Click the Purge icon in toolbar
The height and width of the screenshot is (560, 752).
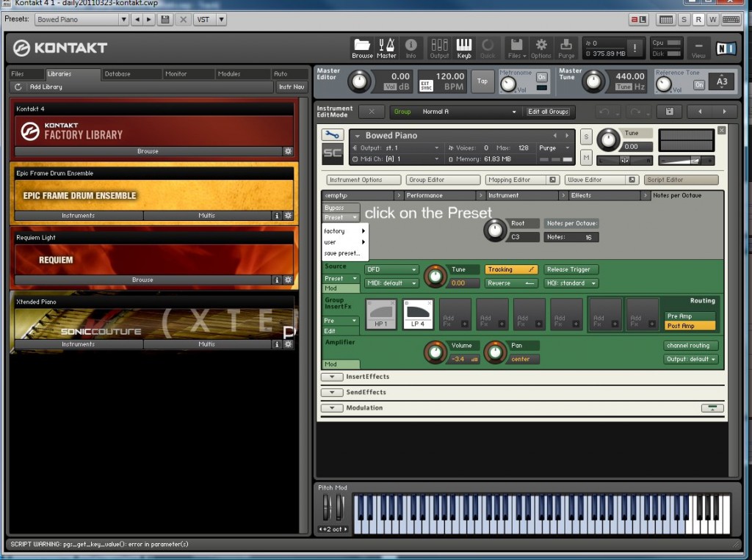[x=566, y=48]
